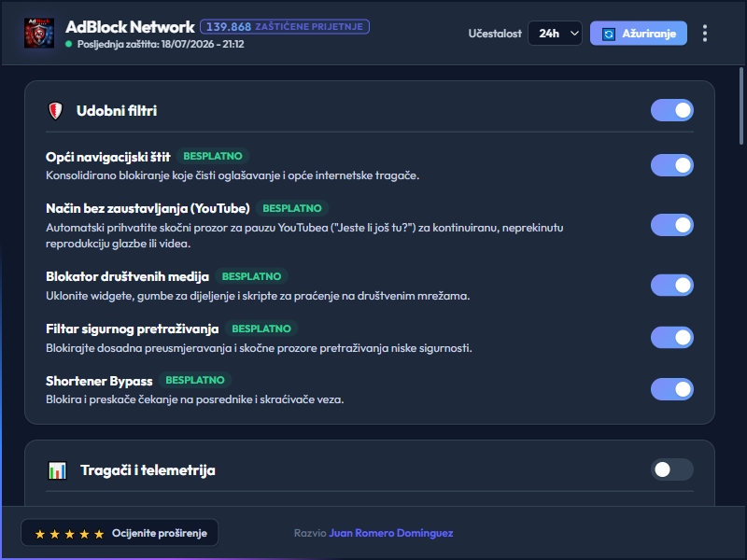Click BESPLATNO badge next to Opći navigacijski štit

tap(213, 156)
